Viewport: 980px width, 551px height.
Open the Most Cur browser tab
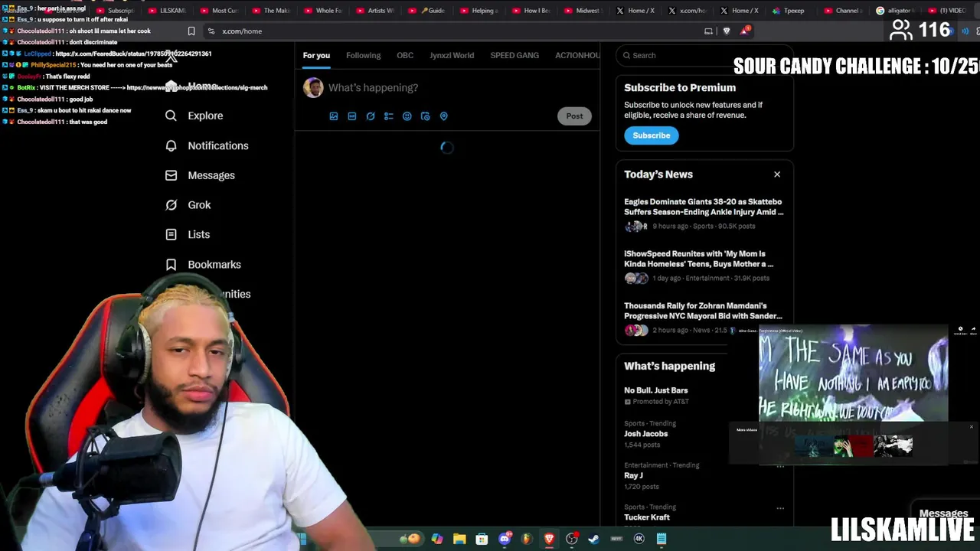(x=218, y=11)
